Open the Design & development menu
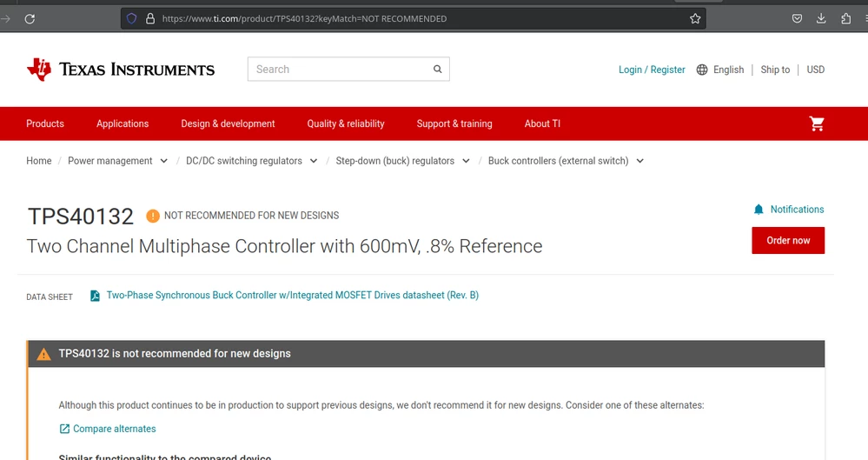Image resolution: width=868 pixels, height=460 pixels. coord(228,123)
